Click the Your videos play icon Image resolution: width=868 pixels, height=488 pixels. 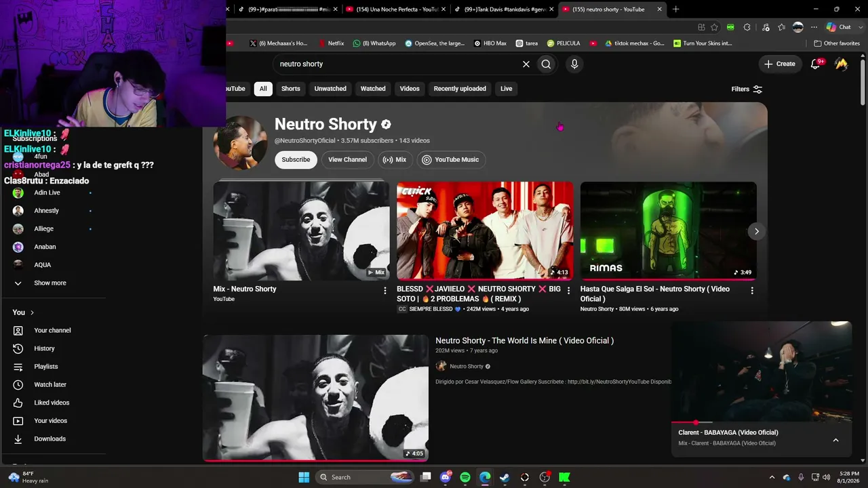point(18,421)
